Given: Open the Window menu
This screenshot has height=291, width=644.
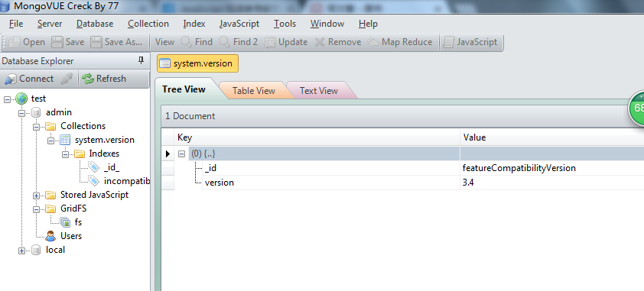Looking at the screenshot, I should (x=327, y=24).
